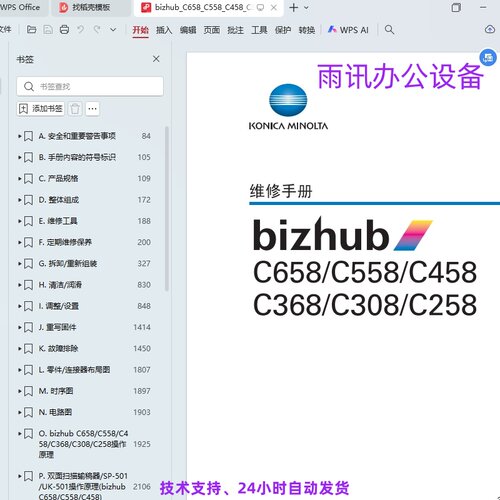Image resolution: width=500 pixels, height=500 pixels.
Task: Click the bookmarks panel scrollbar
Action: [167, 209]
